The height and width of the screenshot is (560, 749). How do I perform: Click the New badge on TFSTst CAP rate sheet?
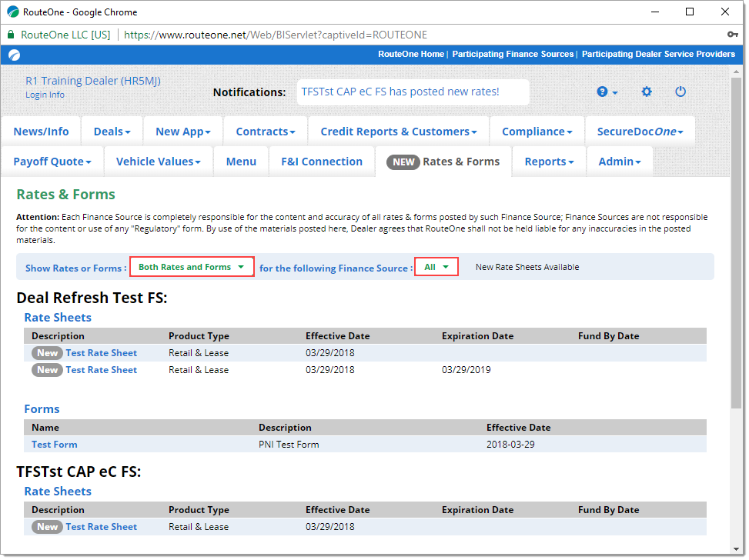pyautogui.click(x=47, y=527)
